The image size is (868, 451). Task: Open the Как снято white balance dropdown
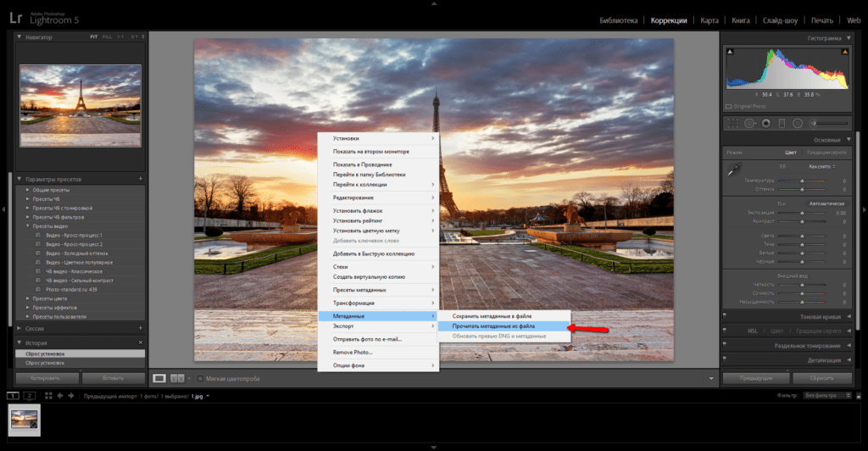click(822, 166)
